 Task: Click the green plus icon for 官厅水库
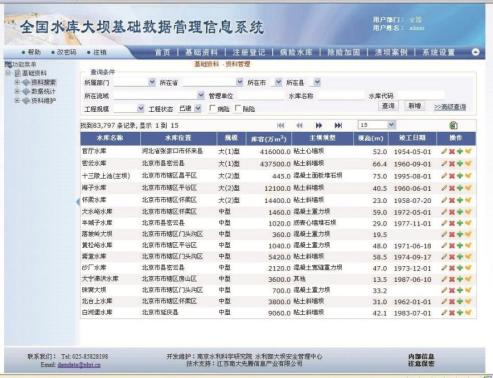pos(460,152)
